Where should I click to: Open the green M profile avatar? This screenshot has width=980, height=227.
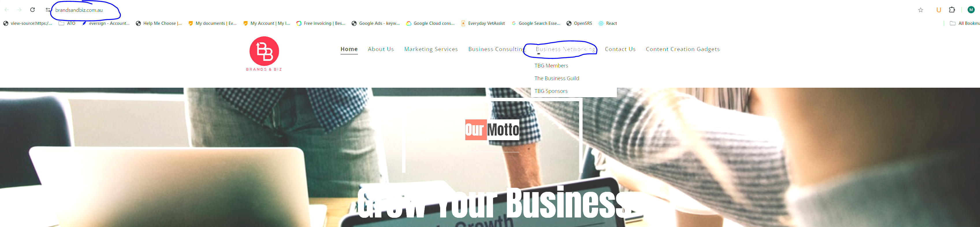click(971, 10)
